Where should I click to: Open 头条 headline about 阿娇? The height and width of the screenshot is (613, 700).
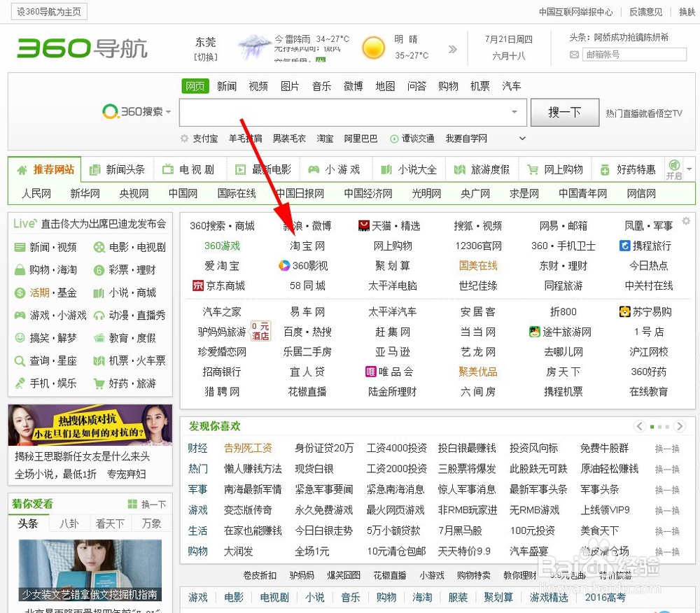click(x=631, y=38)
